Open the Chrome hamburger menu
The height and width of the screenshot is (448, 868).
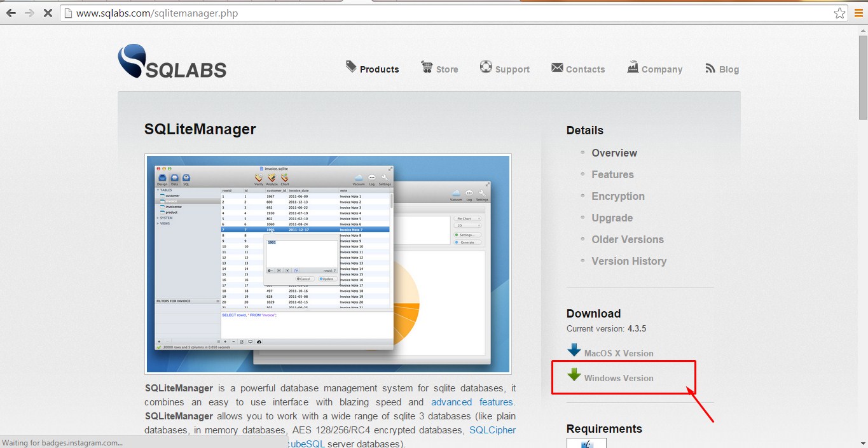click(858, 13)
